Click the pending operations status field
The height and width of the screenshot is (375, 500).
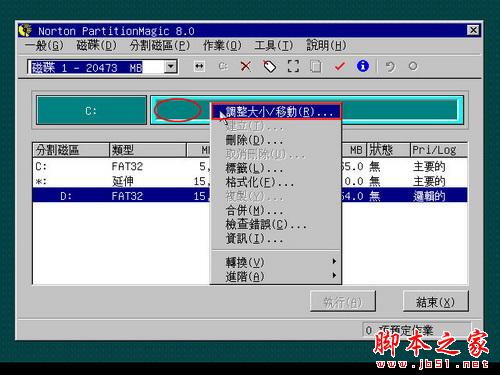click(417, 330)
